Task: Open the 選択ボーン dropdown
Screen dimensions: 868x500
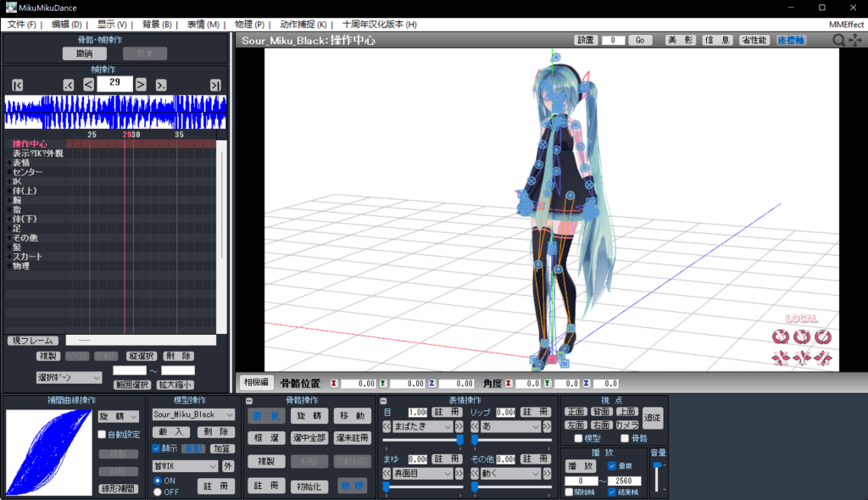Action: coord(69,376)
